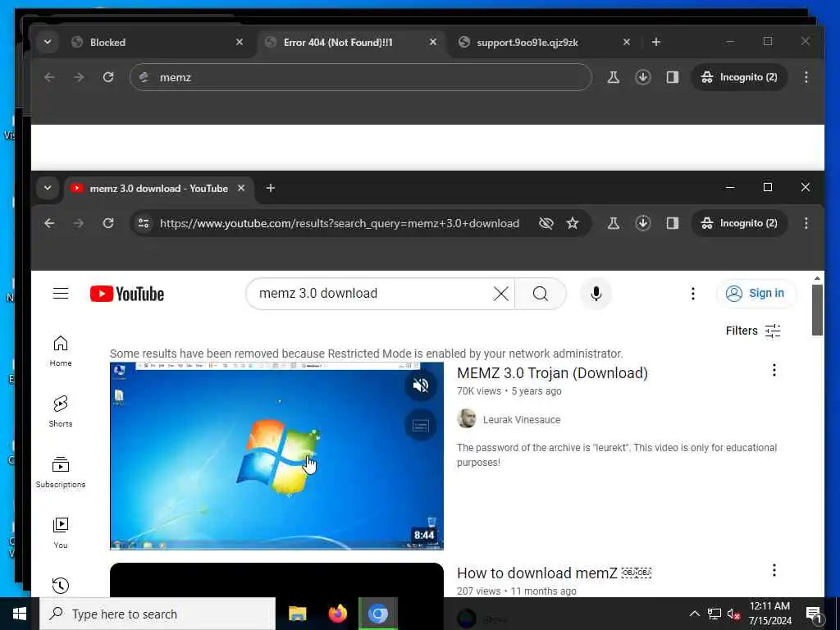Click the third-party cookies blocked eye icon

546,223
